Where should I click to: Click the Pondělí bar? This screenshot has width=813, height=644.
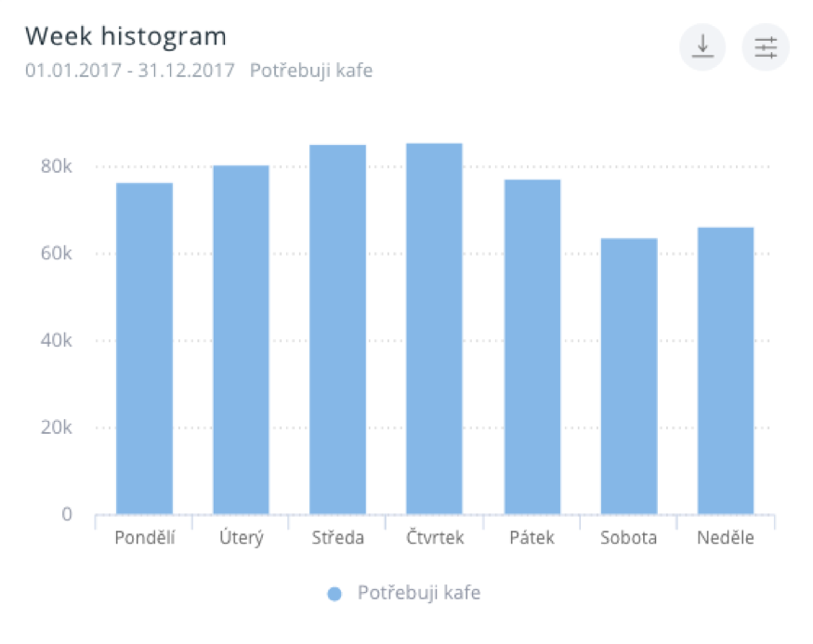[x=144, y=348]
